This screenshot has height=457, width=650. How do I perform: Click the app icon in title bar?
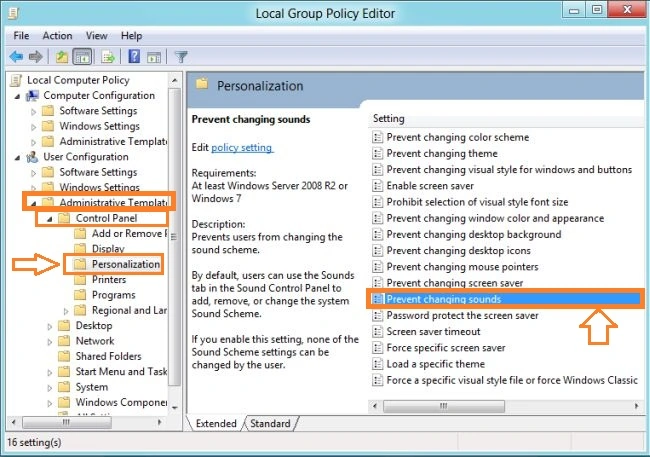[13, 13]
